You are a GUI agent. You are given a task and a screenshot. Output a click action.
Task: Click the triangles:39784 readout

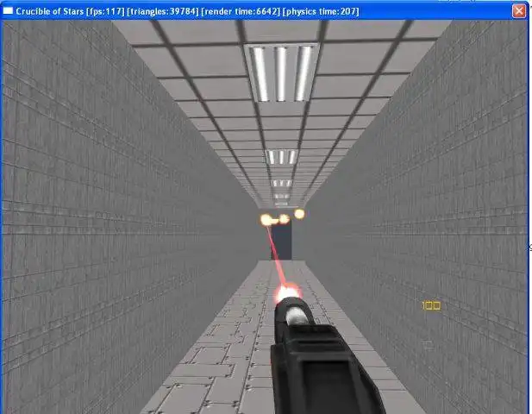(x=162, y=11)
